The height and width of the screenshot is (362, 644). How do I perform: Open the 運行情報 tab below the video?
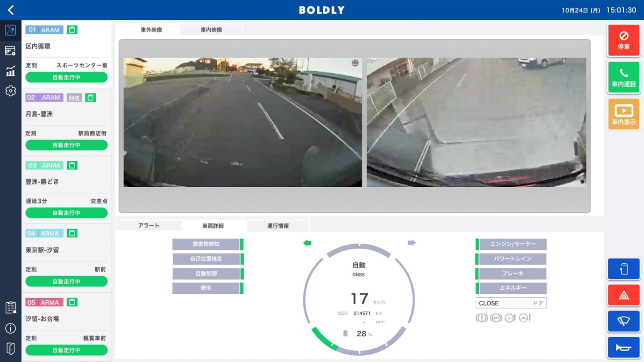point(278,226)
